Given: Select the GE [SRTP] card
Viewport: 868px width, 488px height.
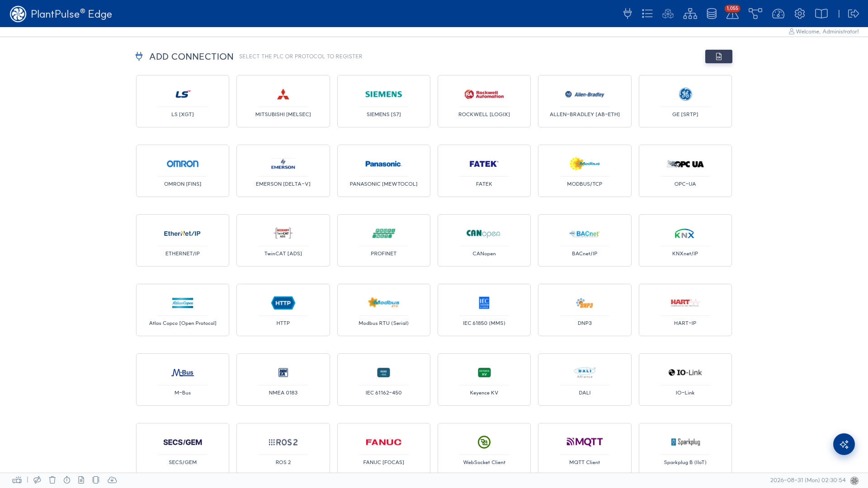Looking at the screenshot, I should (685, 101).
